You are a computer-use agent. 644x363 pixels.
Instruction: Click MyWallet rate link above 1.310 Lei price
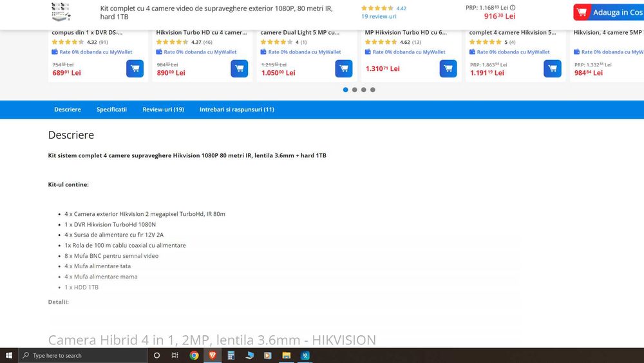pos(405,52)
